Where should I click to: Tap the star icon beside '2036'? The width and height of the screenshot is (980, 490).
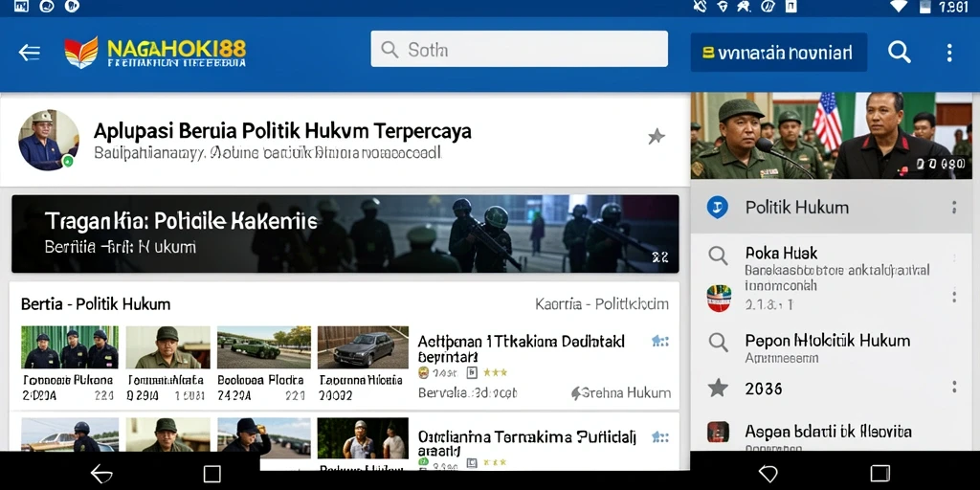click(x=718, y=389)
